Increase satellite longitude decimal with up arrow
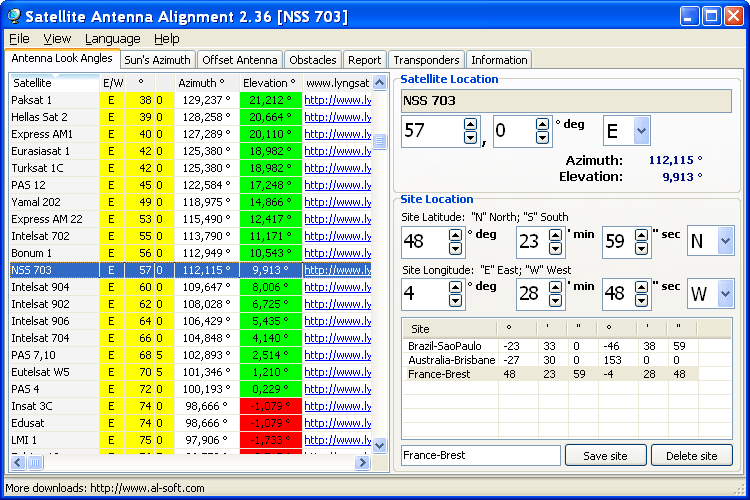 [542, 124]
